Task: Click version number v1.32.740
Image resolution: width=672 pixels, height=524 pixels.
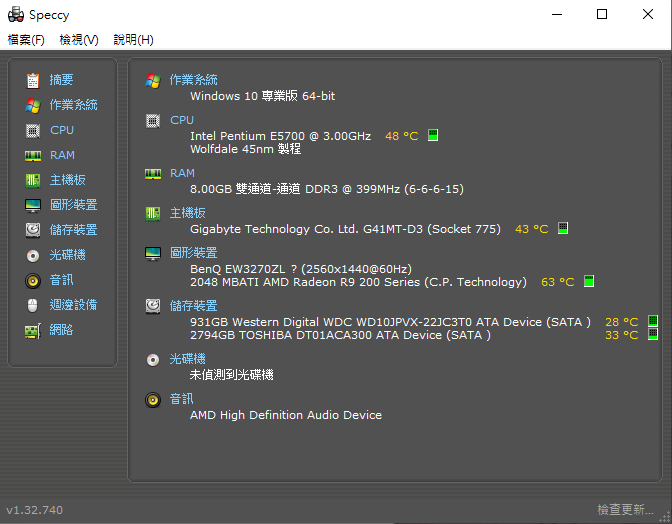Action: point(34,510)
